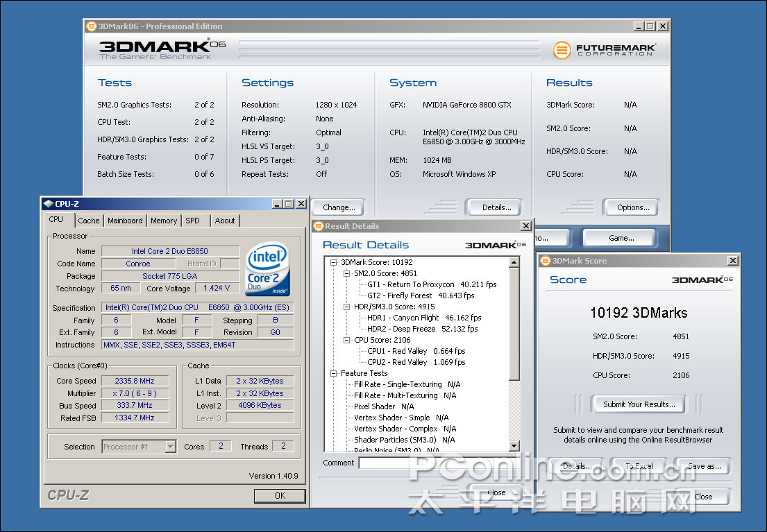This screenshot has width=767, height=532.
Task: Click the '1280 x 1024' resolution value
Action: pyautogui.click(x=336, y=105)
